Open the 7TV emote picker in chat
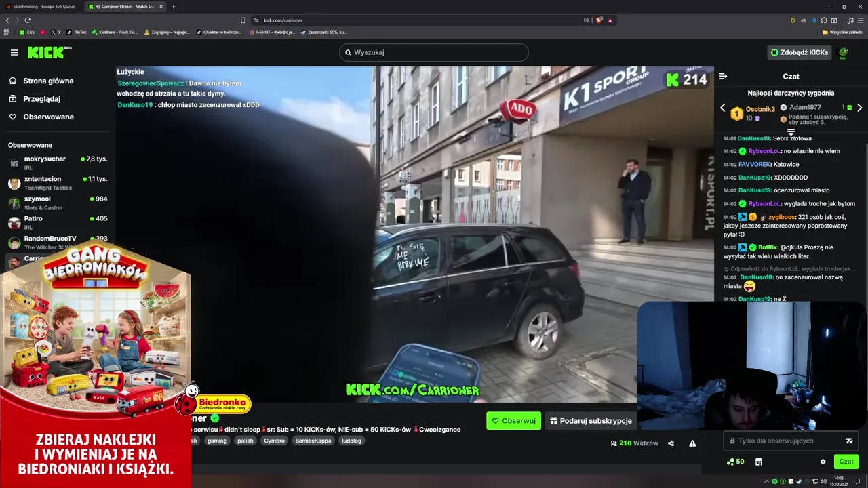Screen dimensions: 868x488 [x=849, y=441]
